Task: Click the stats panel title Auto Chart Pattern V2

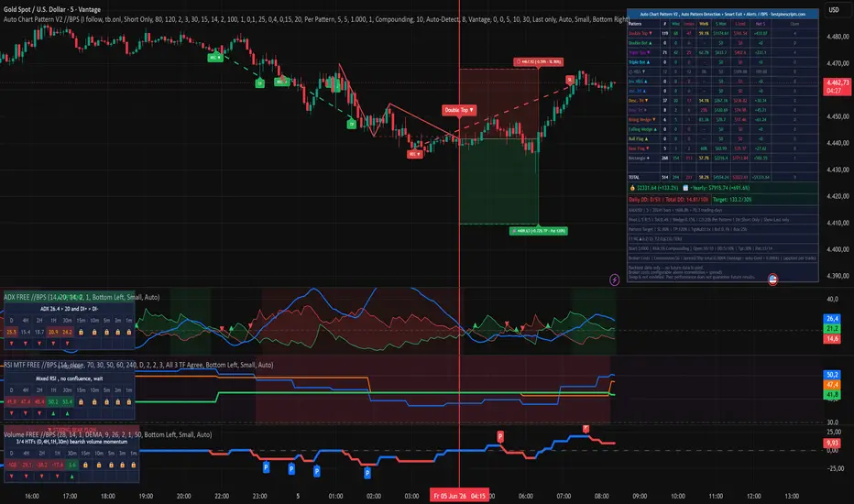Action: pyautogui.click(x=722, y=14)
